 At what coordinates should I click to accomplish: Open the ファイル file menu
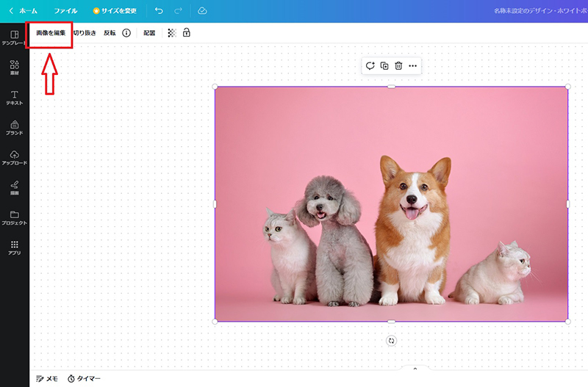(65, 11)
